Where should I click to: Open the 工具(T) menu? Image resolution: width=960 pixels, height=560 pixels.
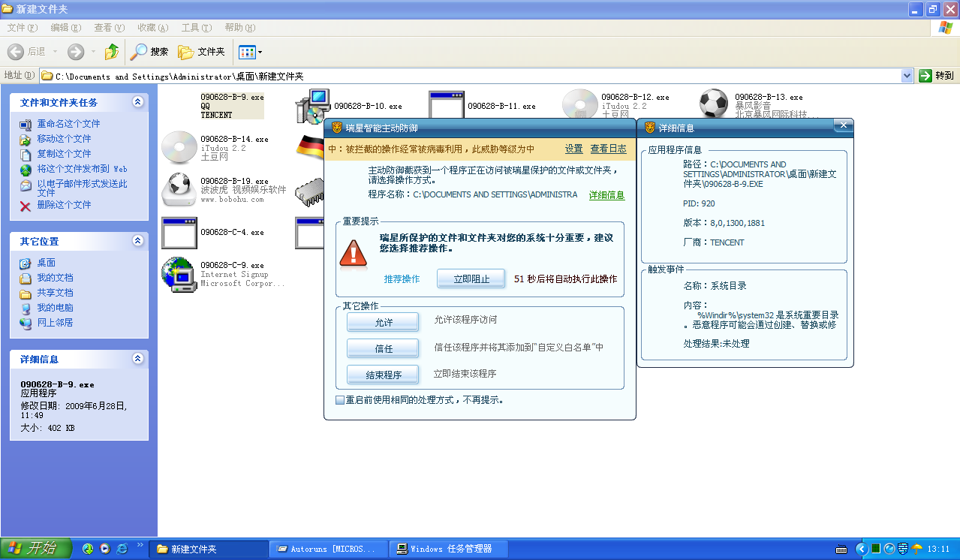[196, 28]
